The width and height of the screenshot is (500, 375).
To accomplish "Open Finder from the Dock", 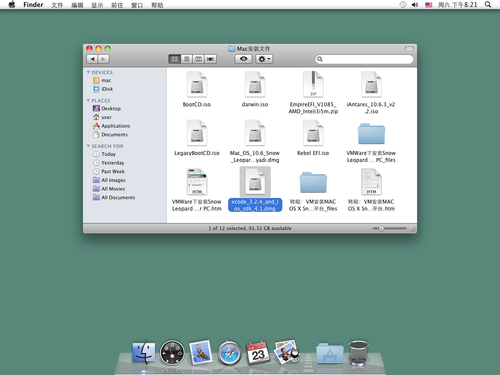I will tap(143, 353).
